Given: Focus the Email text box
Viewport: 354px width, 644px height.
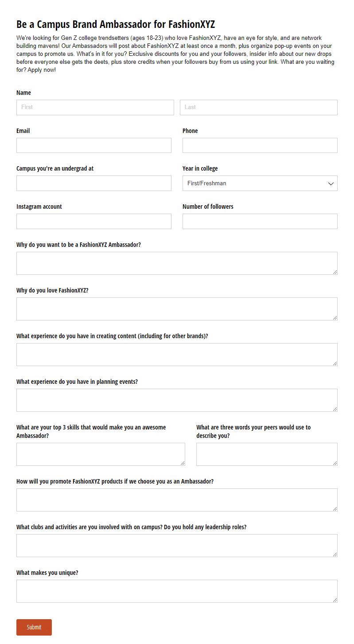Looking at the screenshot, I should (x=94, y=145).
